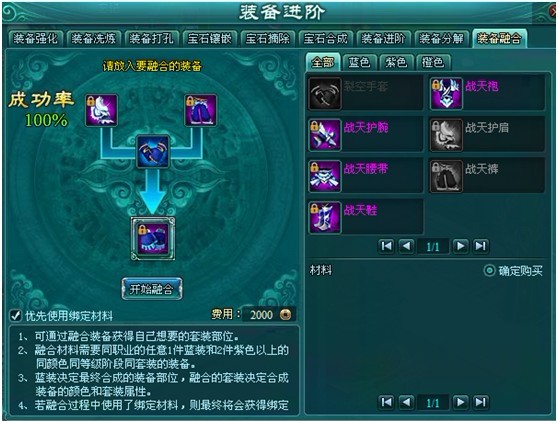Switch to the 装备强化 tab
The height and width of the screenshot is (423, 558).
(x=35, y=38)
